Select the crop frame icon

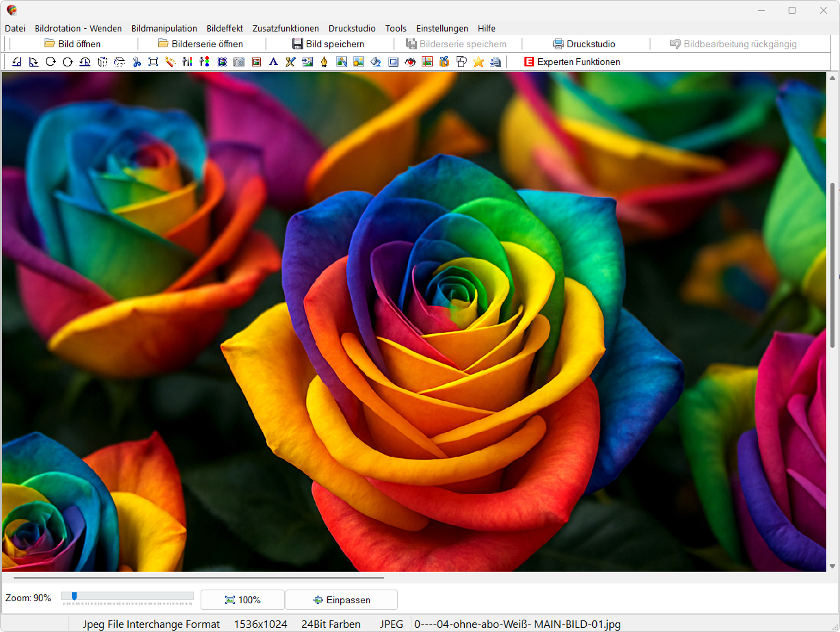pyautogui.click(x=153, y=62)
